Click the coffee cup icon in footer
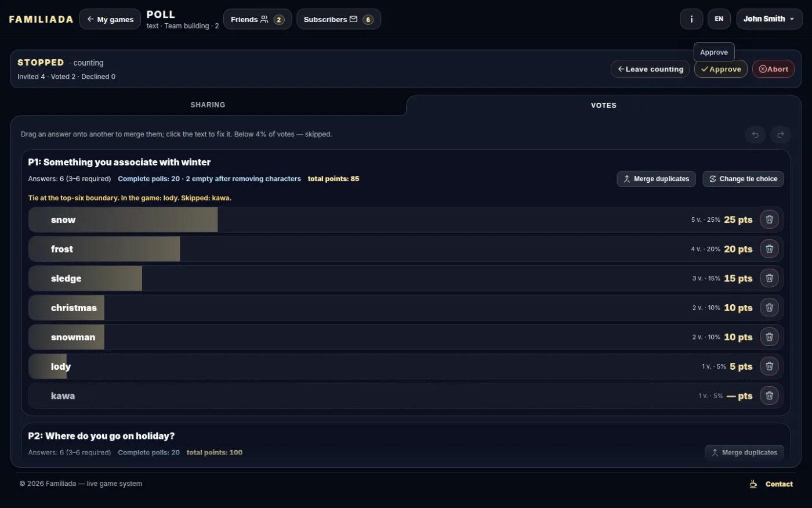The height and width of the screenshot is (508, 812). [753, 484]
